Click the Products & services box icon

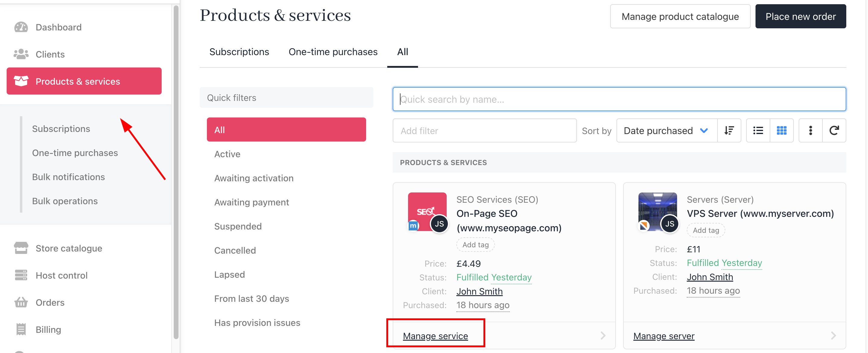21,81
